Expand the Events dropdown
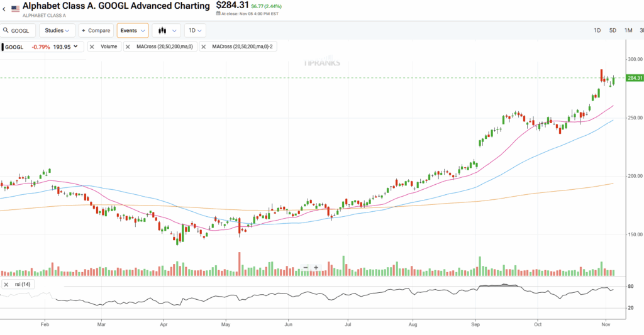 [x=133, y=30]
